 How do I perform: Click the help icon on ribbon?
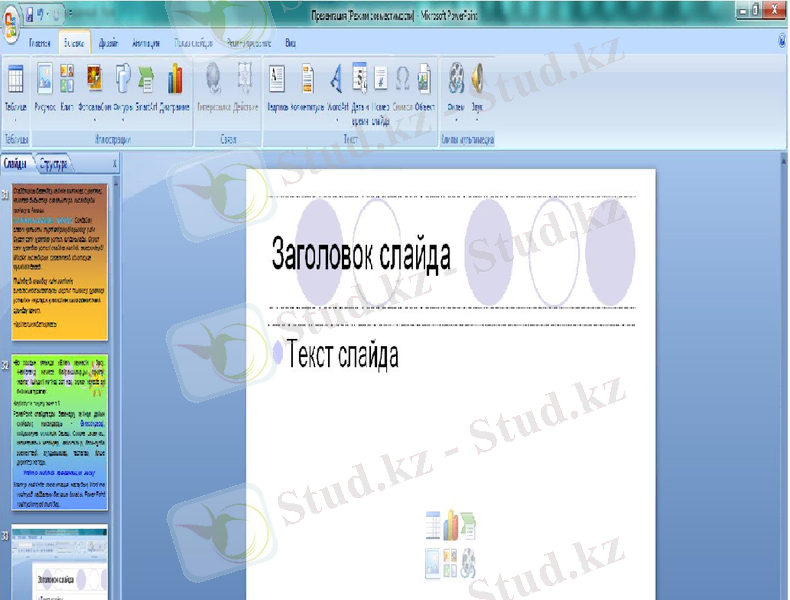click(x=782, y=40)
